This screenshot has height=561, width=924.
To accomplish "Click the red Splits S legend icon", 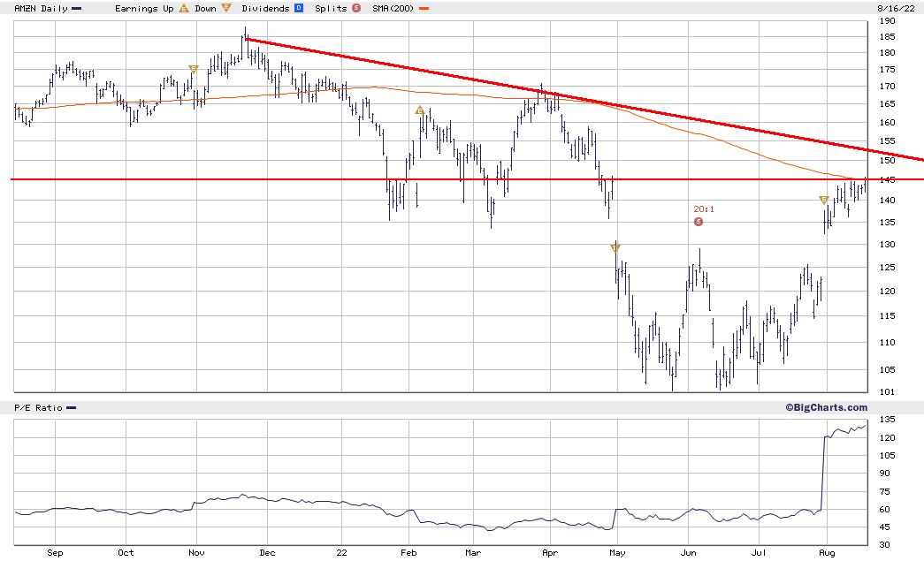I will click(356, 8).
